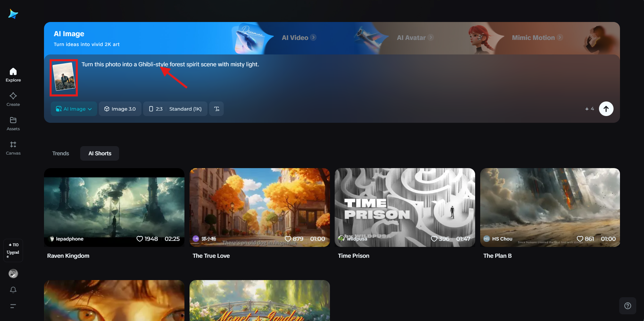
Task: Open the lepadphone creator profile
Action: point(67,239)
